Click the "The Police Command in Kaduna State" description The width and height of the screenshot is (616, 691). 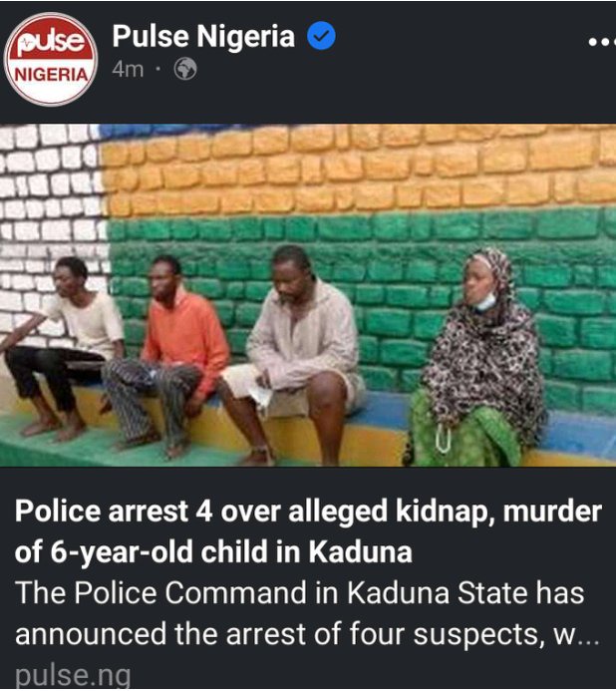300,592
